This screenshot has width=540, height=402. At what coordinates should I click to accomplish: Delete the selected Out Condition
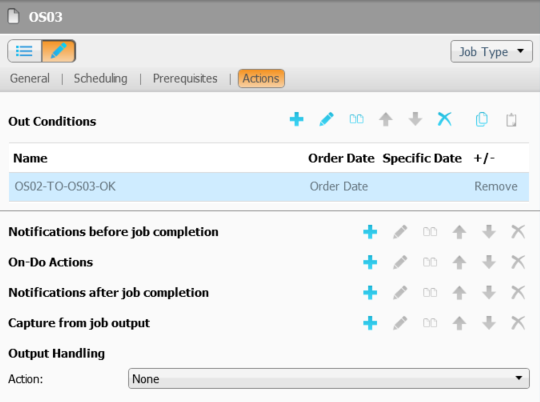[445, 119]
